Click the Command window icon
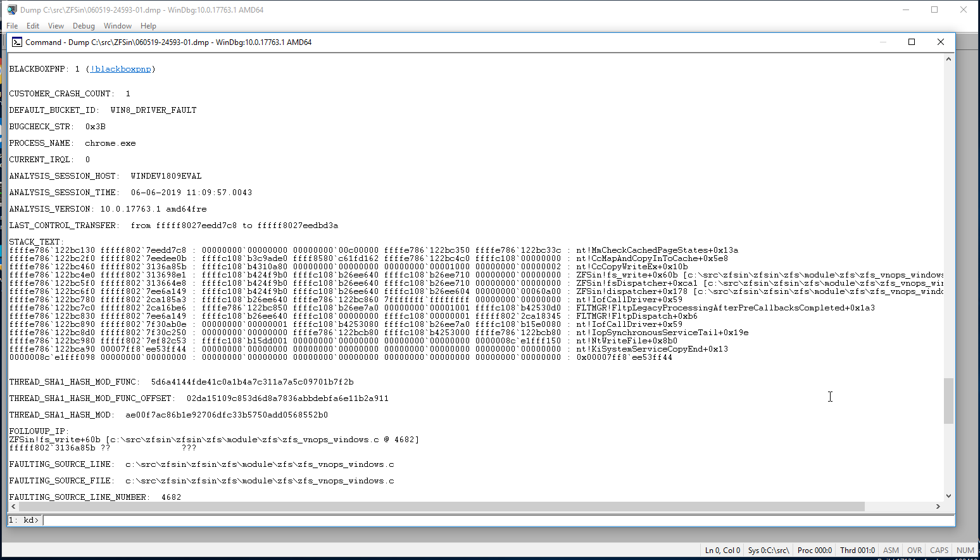The width and height of the screenshot is (980, 560). pyautogui.click(x=17, y=42)
